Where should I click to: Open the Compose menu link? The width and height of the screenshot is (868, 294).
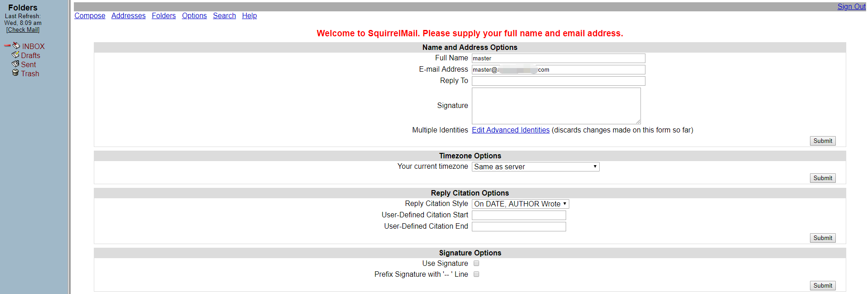point(90,16)
